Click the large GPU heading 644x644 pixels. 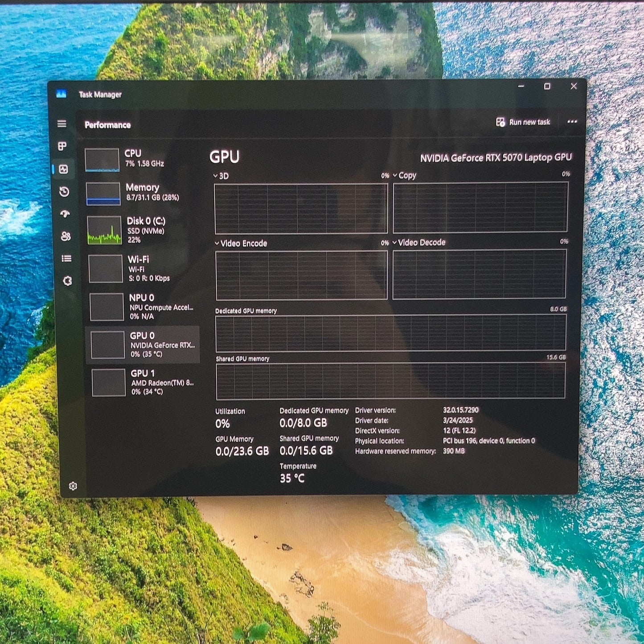pyautogui.click(x=224, y=157)
